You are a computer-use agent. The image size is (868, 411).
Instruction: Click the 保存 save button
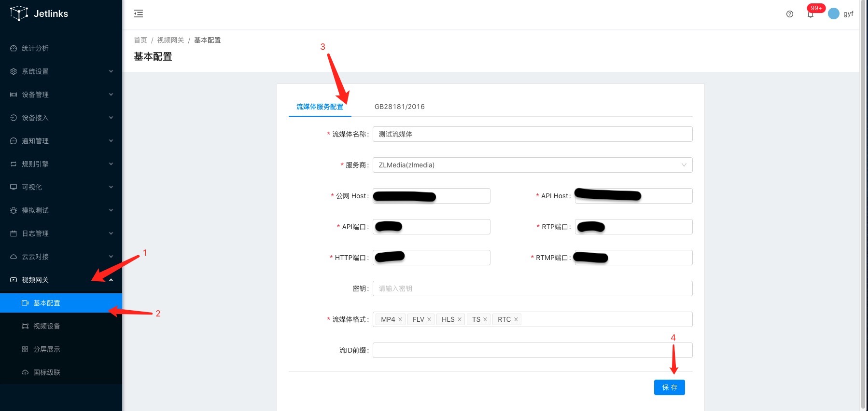click(669, 387)
